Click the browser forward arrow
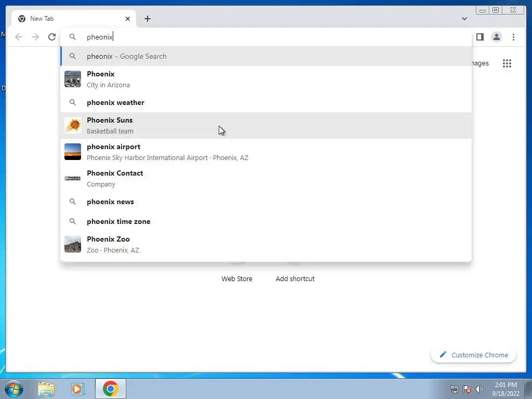532x399 pixels. click(35, 37)
